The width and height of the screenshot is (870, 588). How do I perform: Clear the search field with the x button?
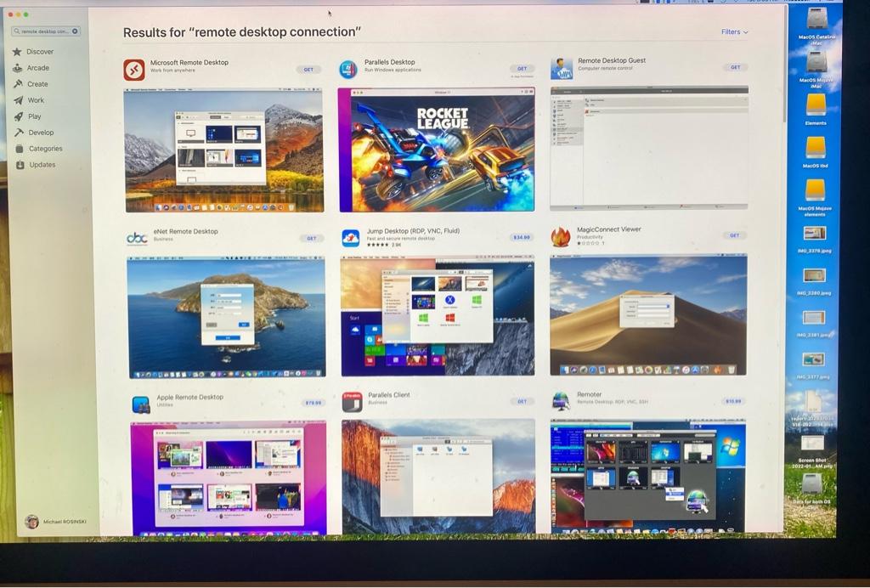[75, 31]
